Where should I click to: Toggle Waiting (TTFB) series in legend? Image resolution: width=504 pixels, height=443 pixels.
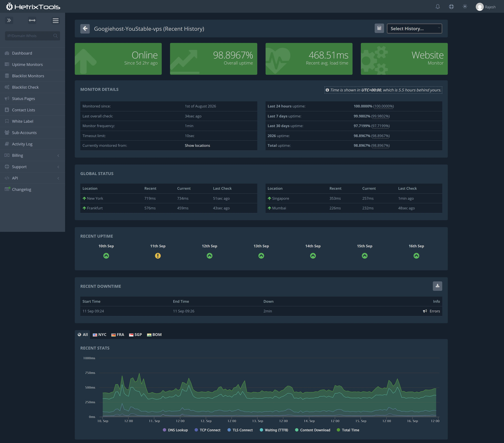[274, 430]
